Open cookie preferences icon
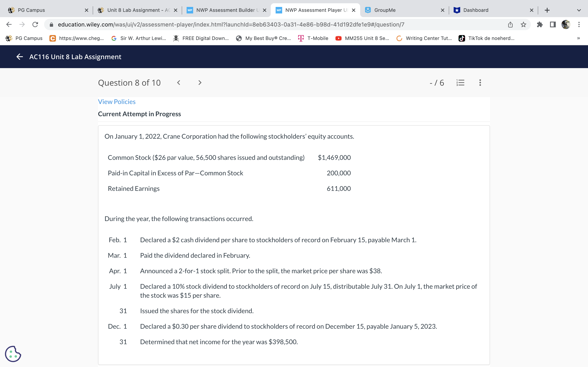The width and height of the screenshot is (588, 367). pos(13,354)
